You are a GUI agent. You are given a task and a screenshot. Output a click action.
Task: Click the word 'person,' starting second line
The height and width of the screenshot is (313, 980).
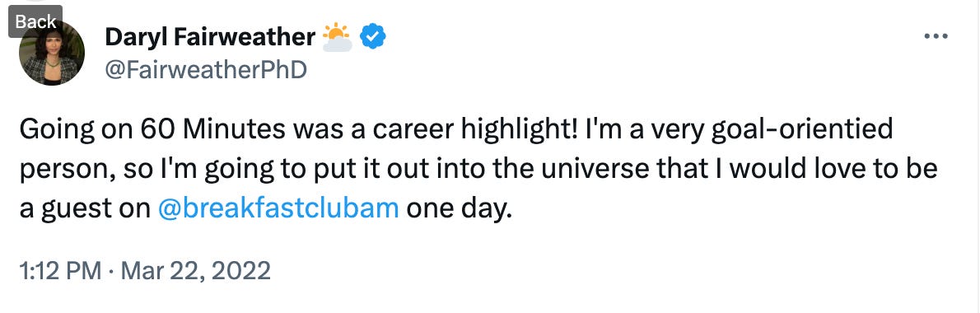click(61, 171)
